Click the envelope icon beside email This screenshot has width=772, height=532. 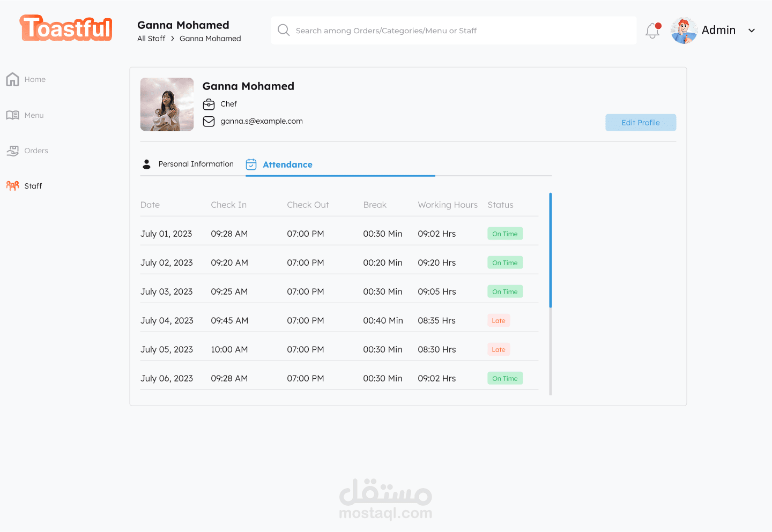point(209,122)
